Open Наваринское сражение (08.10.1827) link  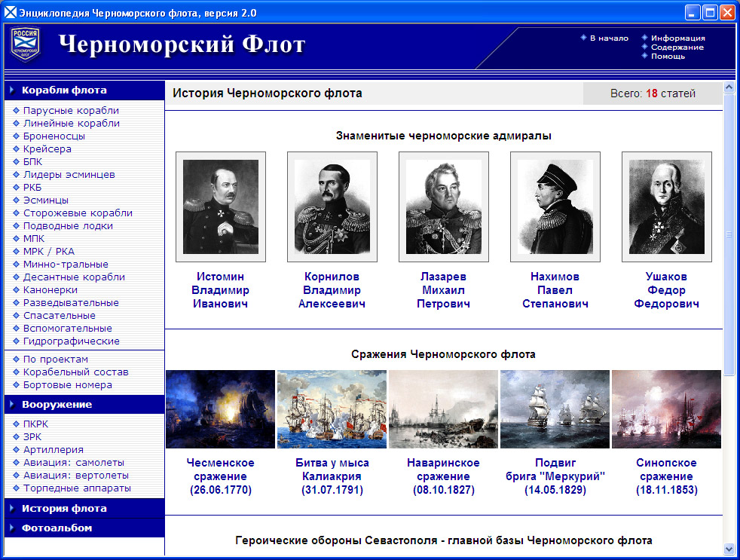(444, 476)
